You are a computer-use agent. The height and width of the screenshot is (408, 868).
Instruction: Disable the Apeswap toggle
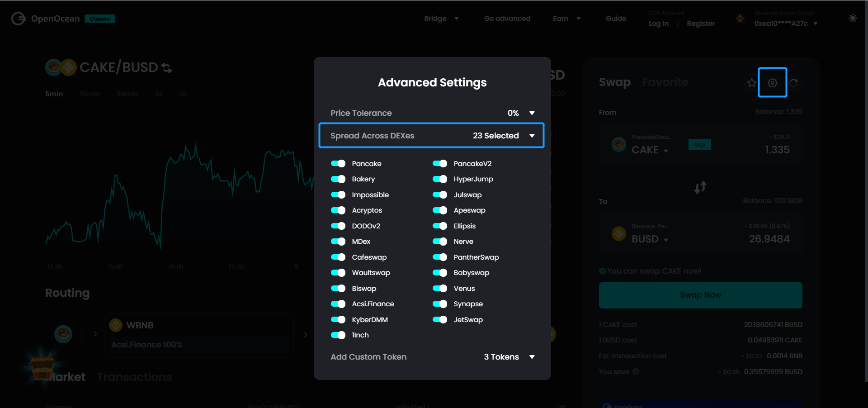pos(440,210)
